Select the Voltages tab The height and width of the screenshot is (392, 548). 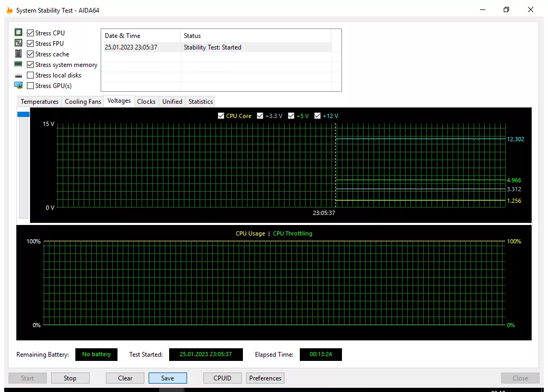[x=119, y=101]
